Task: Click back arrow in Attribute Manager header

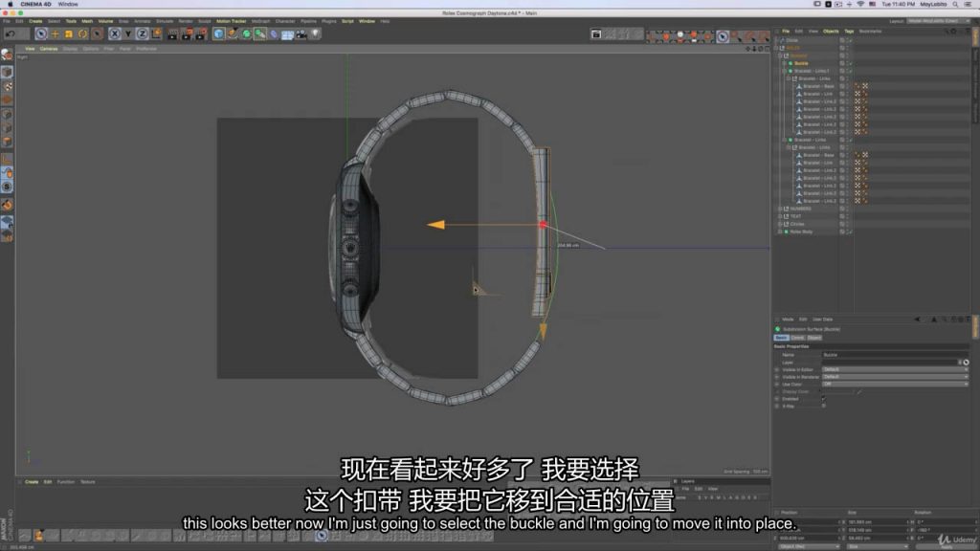Action: point(917,320)
